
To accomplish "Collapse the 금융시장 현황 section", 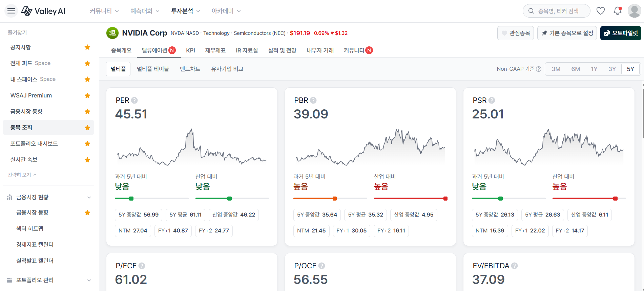I will pyautogui.click(x=89, y=197).
